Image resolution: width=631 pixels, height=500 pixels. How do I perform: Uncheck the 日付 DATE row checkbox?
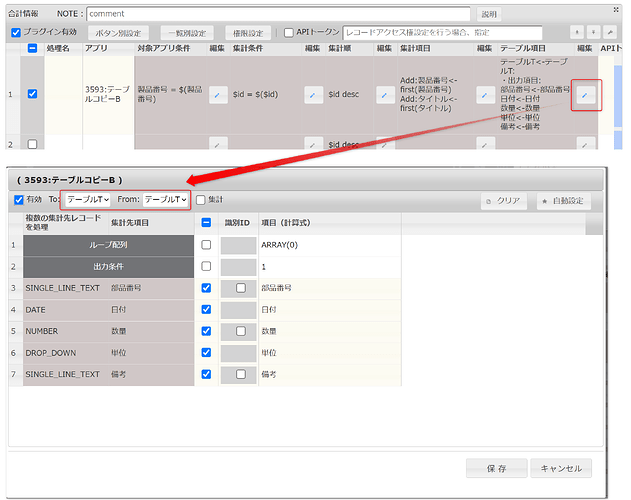(x=206, y=309)
